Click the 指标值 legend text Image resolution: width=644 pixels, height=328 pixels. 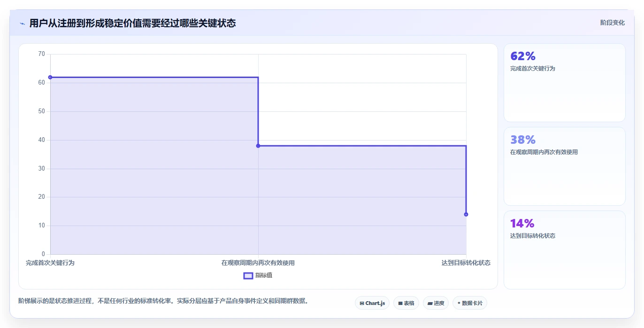264,275
